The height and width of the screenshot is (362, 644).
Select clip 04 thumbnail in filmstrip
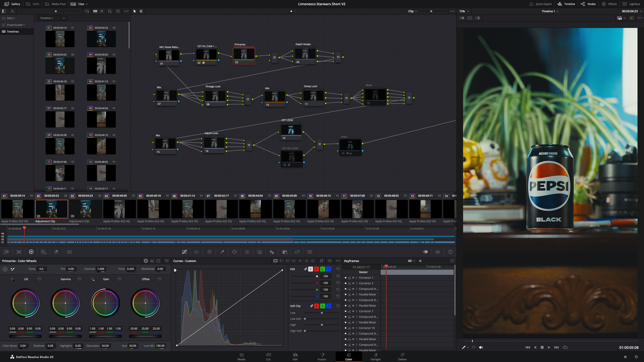click(119, 209)
